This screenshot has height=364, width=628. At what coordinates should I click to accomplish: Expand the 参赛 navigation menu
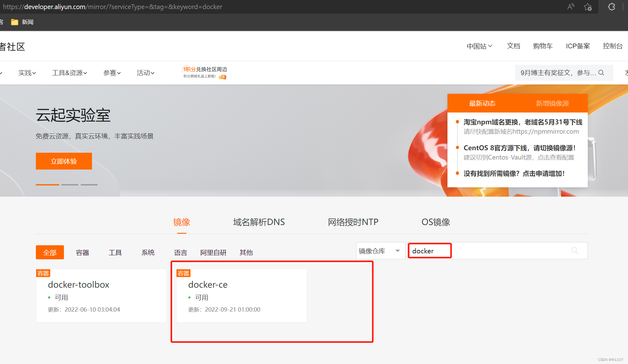tap(112, 73)
